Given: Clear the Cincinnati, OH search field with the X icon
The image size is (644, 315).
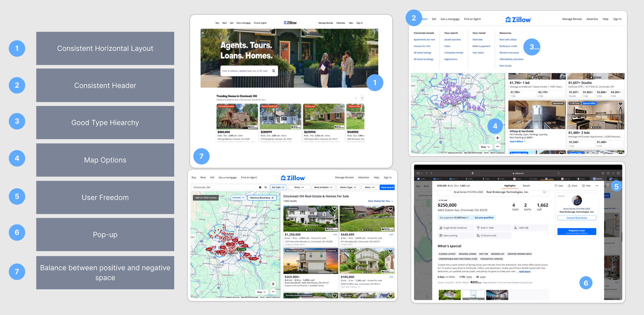Looking at the screenshot, I should (260, 187).
